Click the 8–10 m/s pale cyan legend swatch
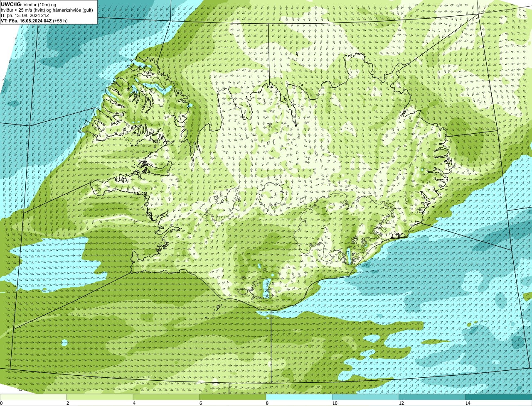The height and width of the screenshot is (406, 532). click(299, 397)
